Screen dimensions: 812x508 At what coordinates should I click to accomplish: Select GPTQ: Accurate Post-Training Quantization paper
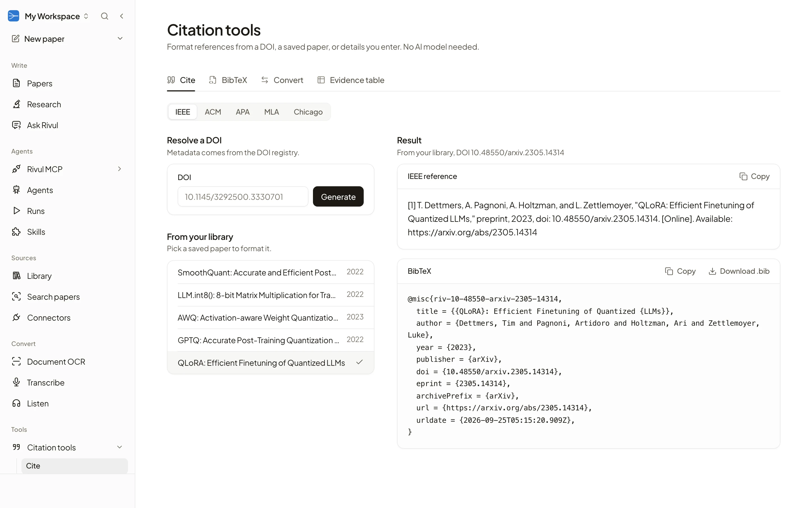click(270, 340)
